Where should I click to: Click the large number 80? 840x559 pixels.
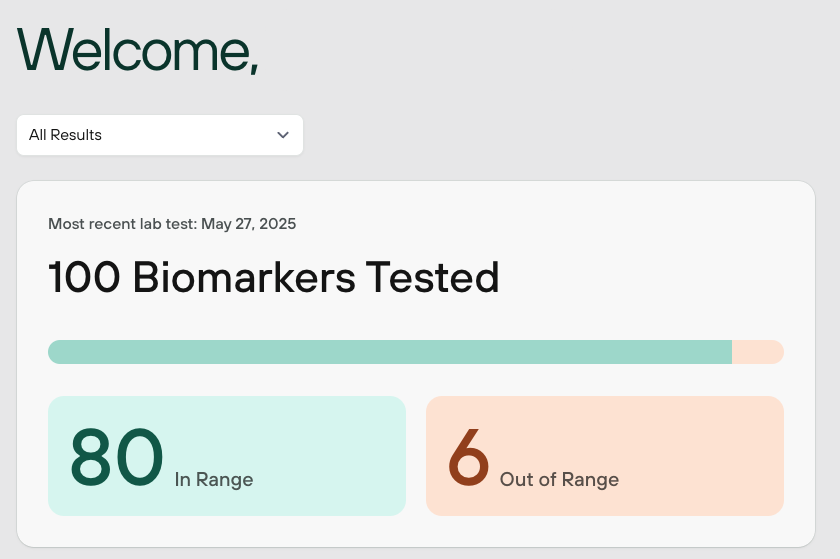[116, 457]
